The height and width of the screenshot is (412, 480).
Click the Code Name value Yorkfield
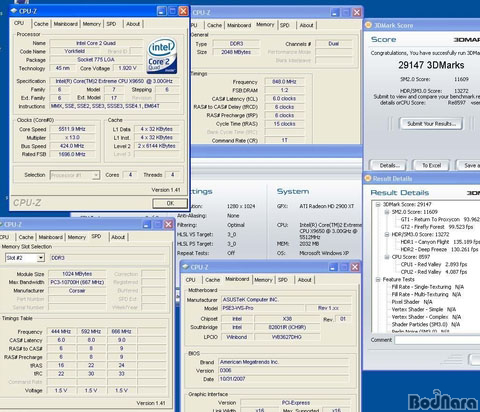[75, 51]
